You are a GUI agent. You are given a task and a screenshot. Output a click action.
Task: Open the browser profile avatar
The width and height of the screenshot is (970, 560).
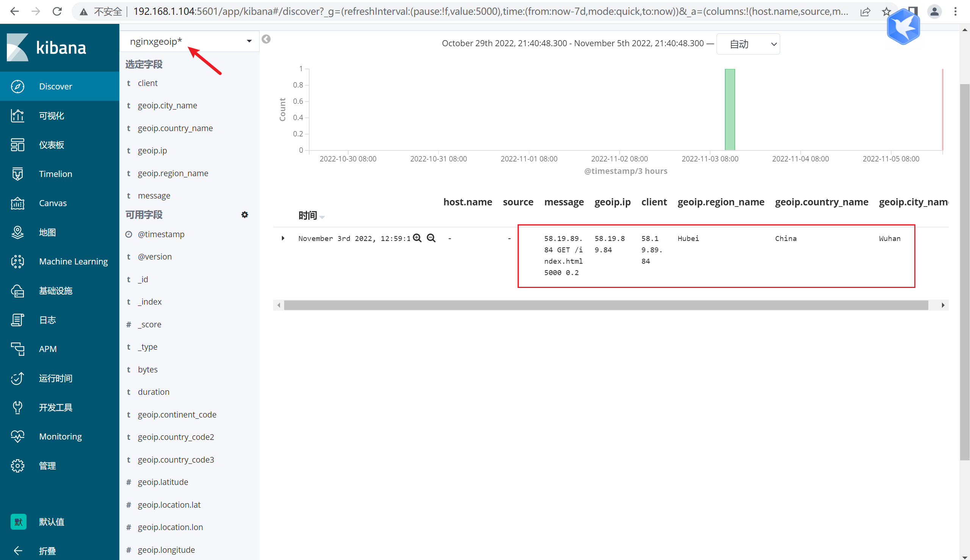[934, 11]
